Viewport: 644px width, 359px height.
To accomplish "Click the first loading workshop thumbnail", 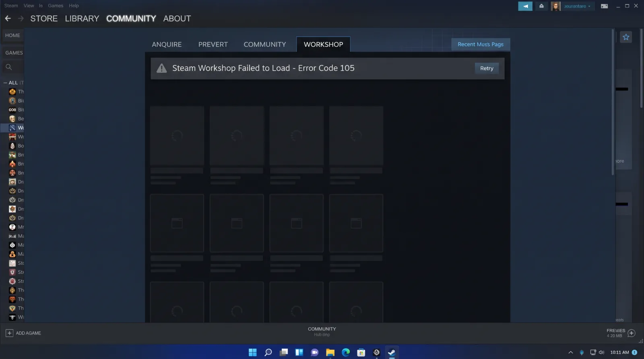I will (177, 136).
